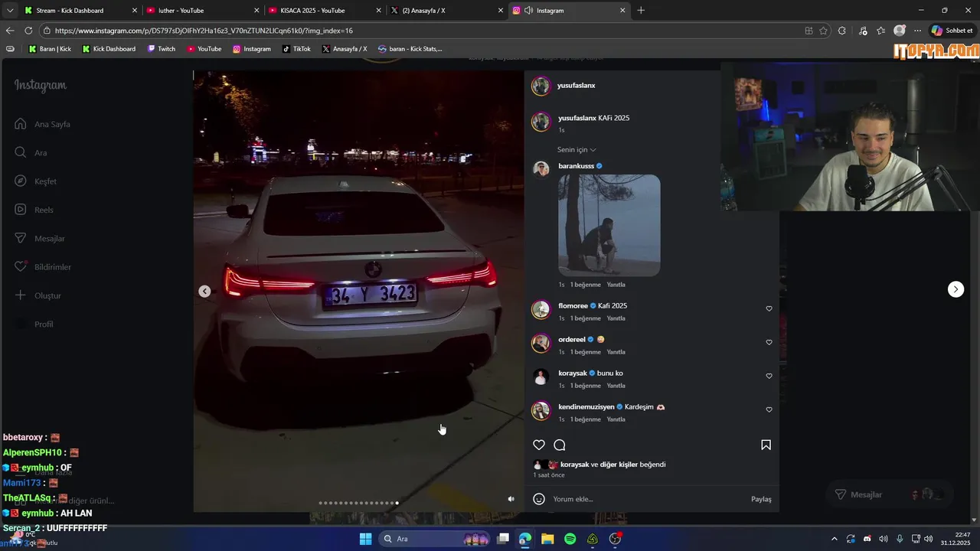The height and width of the screenshot is (551, 980).
Task: Click the Paylaş button
Action: click(x=761, y=499)
